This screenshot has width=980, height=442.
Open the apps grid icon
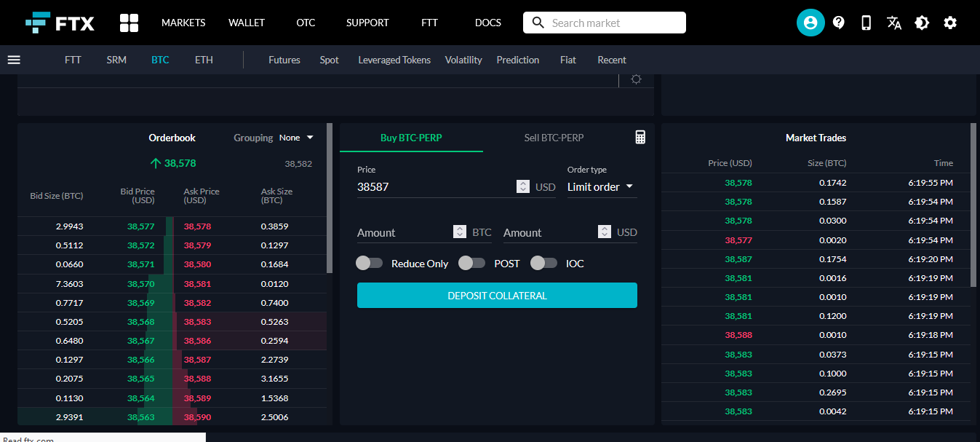(129, 23)
